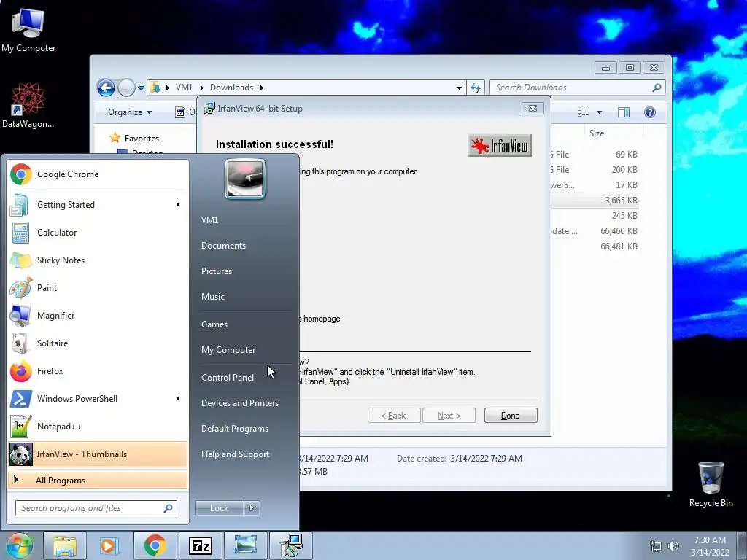Open Control Panel from Start menu
747x560 pixels.
[x=228, y=378]
